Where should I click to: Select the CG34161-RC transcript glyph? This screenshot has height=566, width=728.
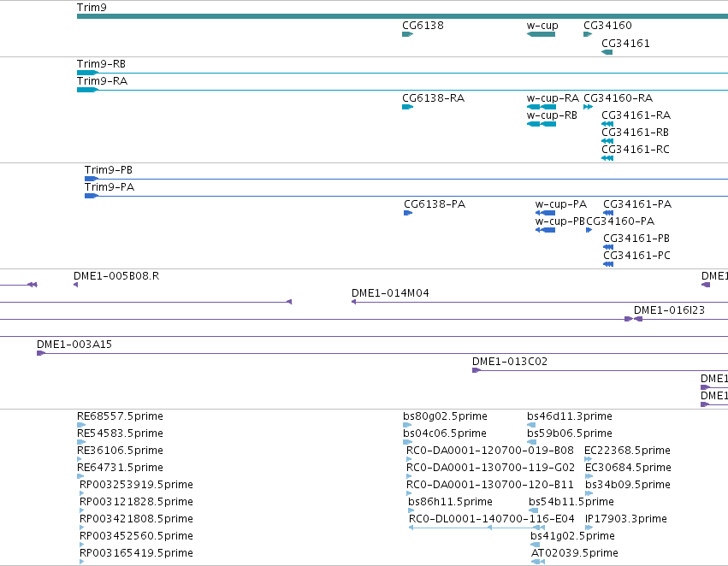pyautogui.click(x=607, y=159)
